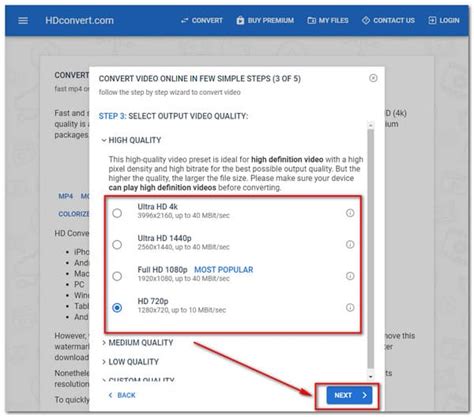Click the dialog scrollbar up arrow

tap(371, 125)
